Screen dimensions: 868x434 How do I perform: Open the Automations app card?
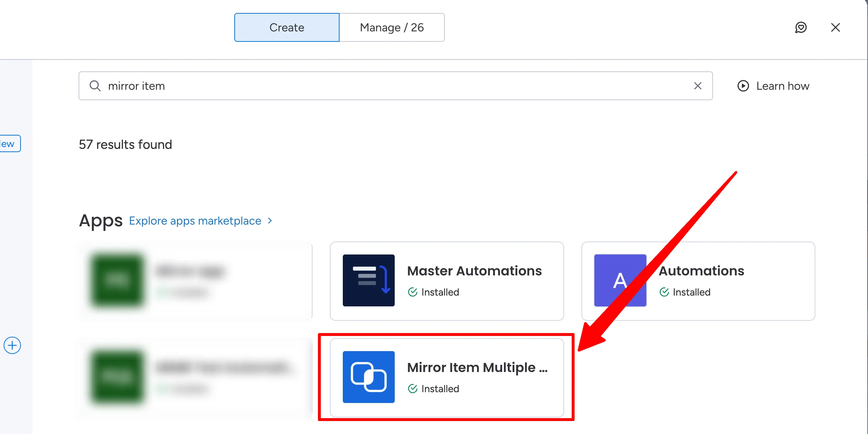pyautogui.click(x=698, y=281)
